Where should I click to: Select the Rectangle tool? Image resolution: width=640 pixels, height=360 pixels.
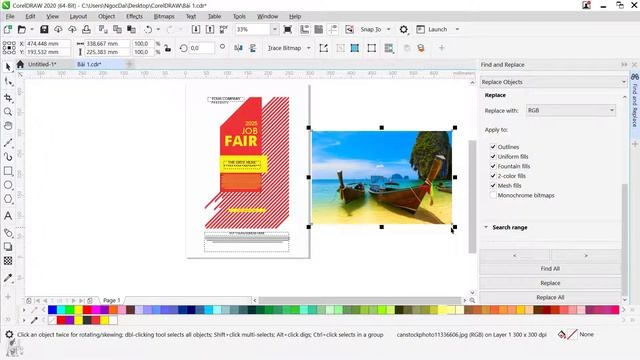8,171
